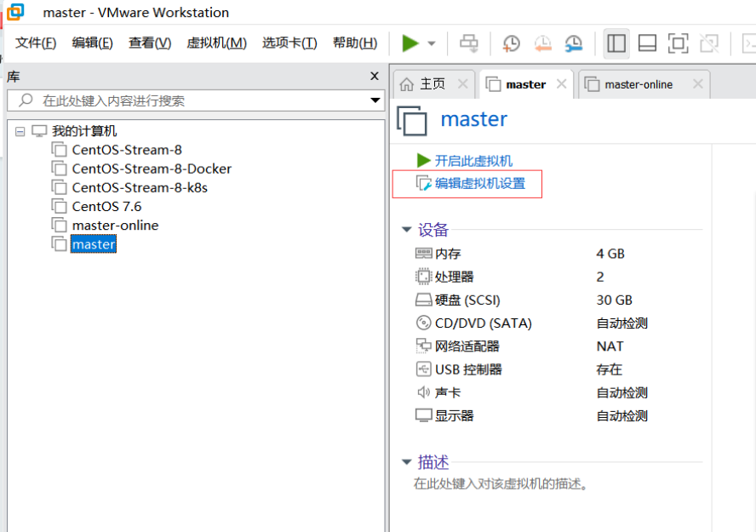Select CentOS 7.6 virtual machine
Image resolution: width=756 pixels, height=532 pixels.
(106, 206)
